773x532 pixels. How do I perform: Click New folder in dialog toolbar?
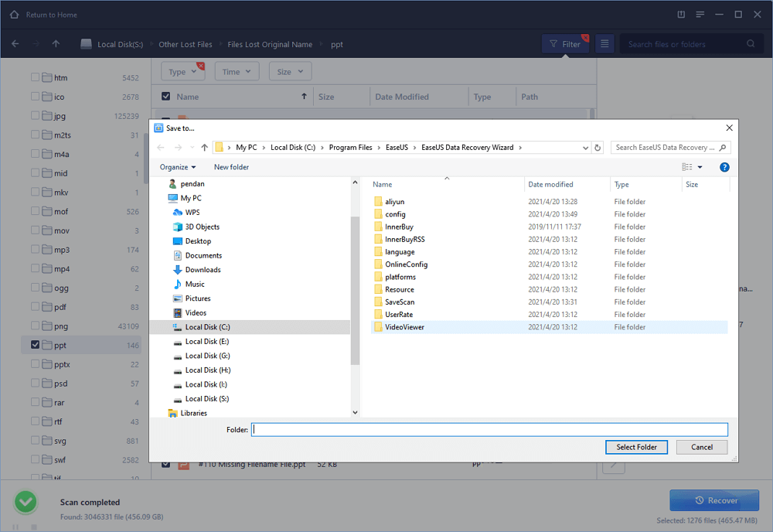[x=231, y=167]
